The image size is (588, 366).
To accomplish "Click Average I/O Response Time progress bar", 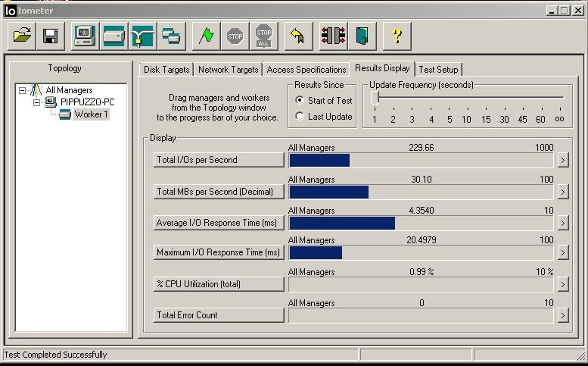I will coord(421,223).
